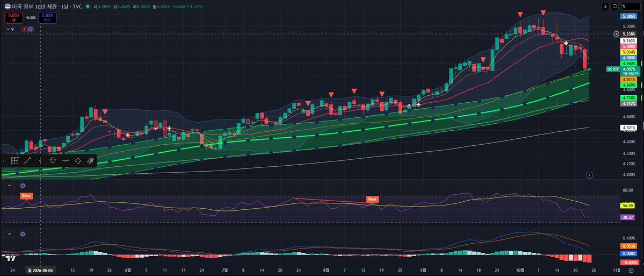This screenshot has height=276, width=644.
Task: Click the symbol title 미국 정부 10년 채권
Action: click(35, 6)
